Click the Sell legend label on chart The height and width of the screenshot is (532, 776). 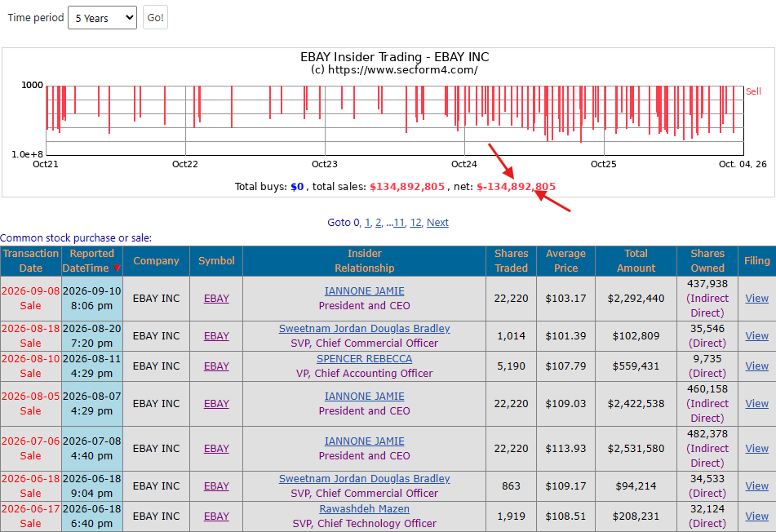coord(753,91)
